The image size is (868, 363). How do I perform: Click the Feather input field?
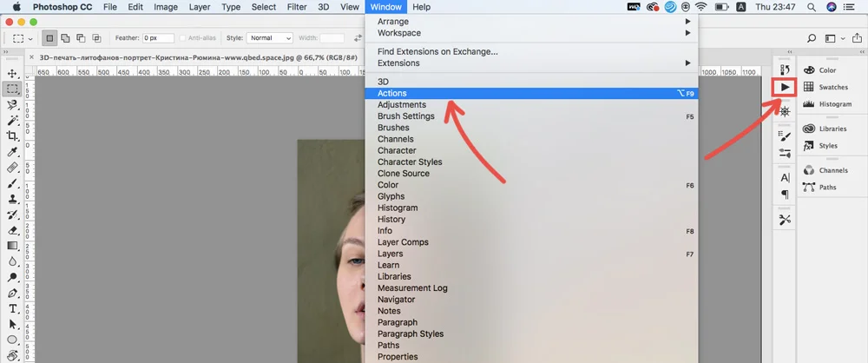click(158, 38)
